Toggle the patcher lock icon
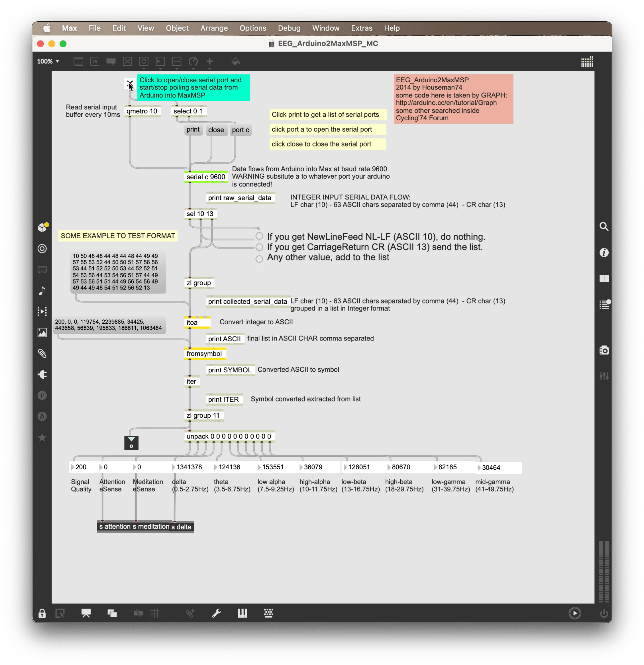 pos(42,613)
